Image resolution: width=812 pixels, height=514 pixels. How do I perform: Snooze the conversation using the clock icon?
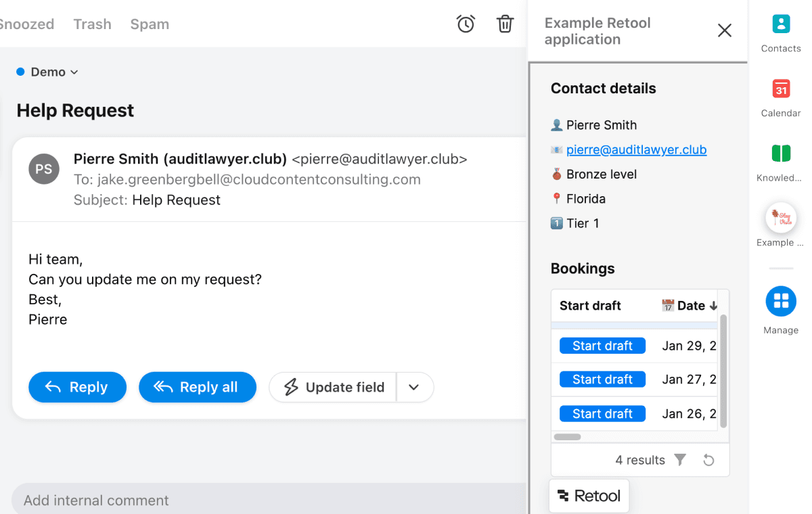pos(466,23)
